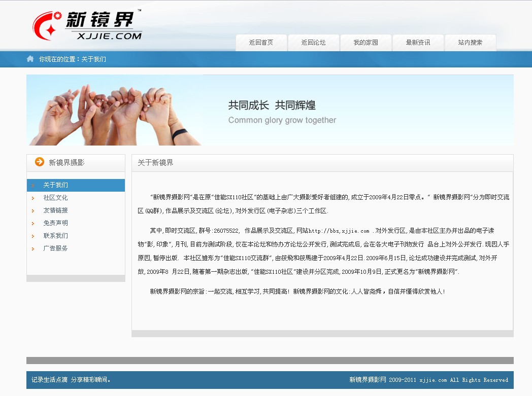This screenshot has width=532, height=396.
Task: Go to 返回论坛 in the top navigation
Action: (x=314, y=43)
